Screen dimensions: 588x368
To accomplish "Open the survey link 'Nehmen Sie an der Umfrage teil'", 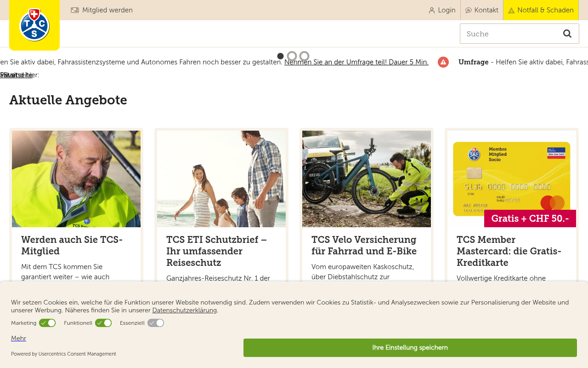I will click(x=356, y=62).
